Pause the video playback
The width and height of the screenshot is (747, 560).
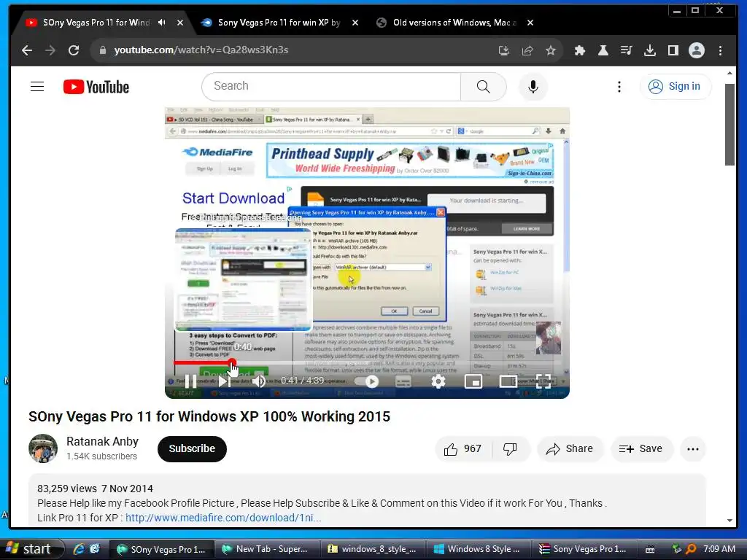190,381
